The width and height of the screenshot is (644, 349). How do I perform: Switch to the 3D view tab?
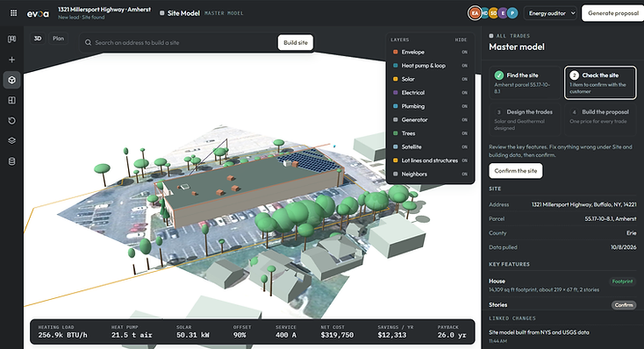point(38,39)
